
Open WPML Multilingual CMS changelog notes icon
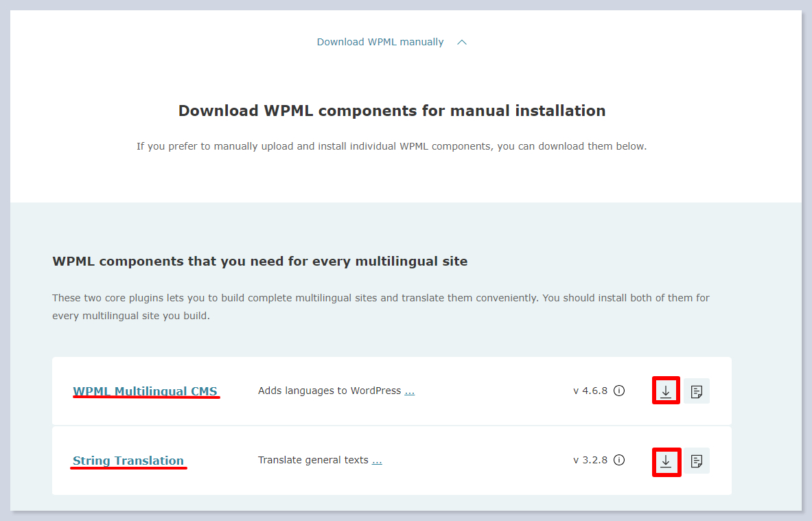click(697, 391)
